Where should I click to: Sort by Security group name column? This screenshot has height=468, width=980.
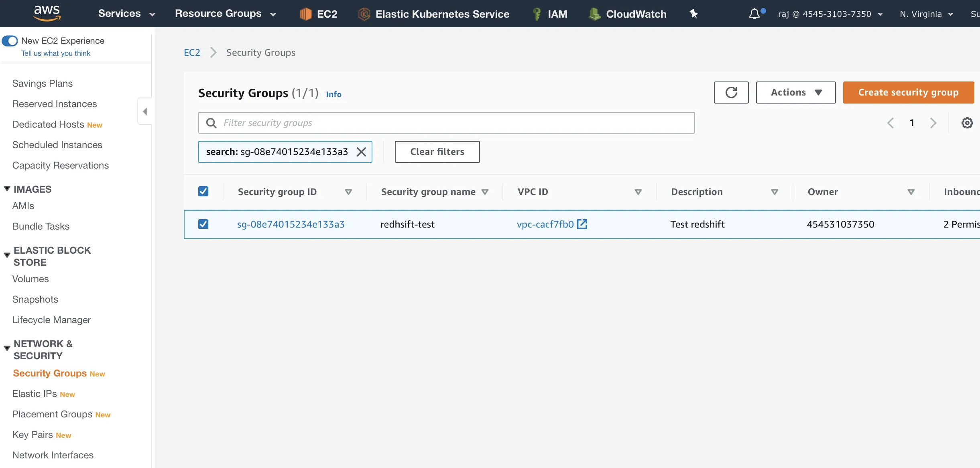tap(485, 192)
